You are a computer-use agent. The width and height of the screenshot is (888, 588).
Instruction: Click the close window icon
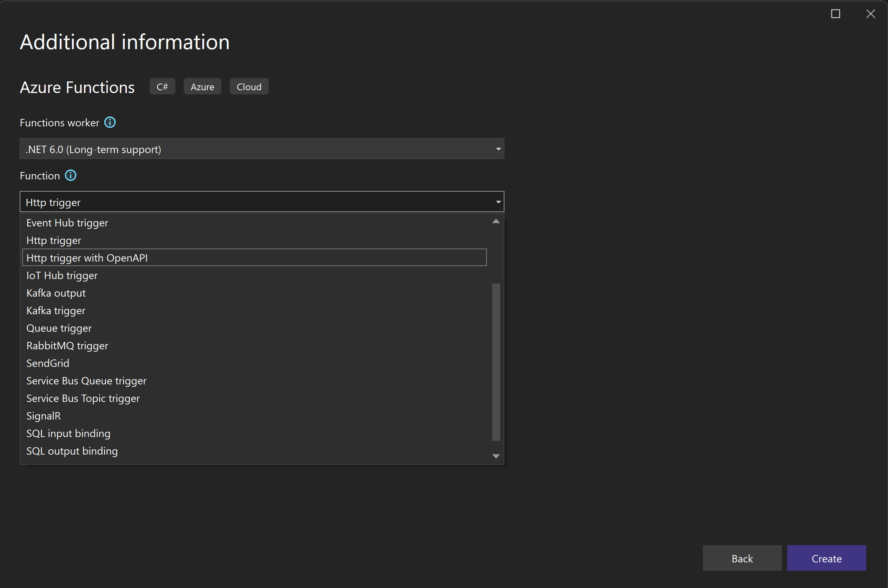[870, 14]
